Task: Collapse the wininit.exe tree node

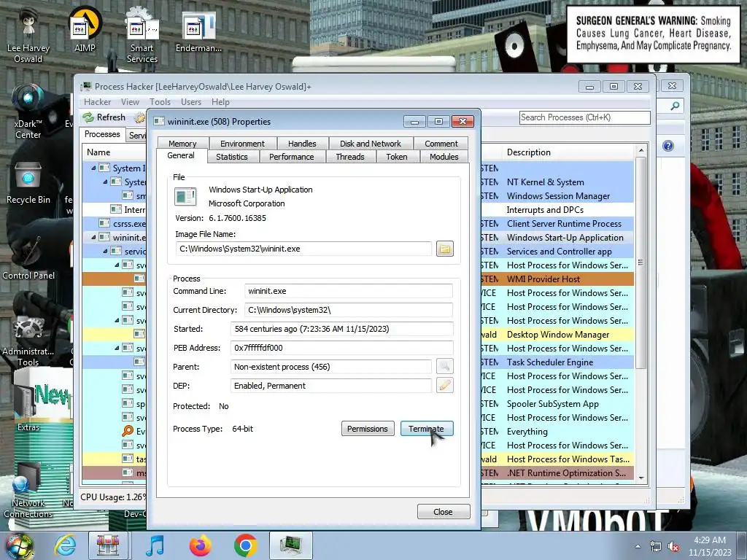Action: 93,237
